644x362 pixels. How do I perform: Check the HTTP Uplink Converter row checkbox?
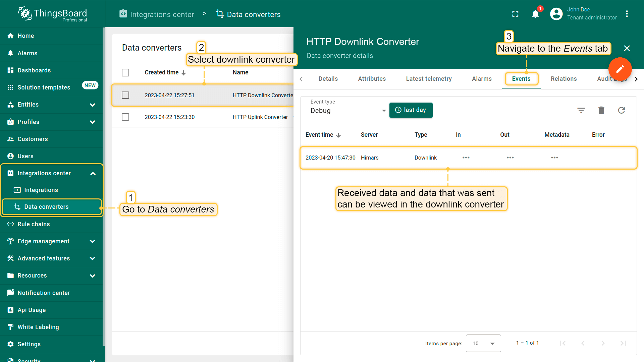tap(125, 117)
